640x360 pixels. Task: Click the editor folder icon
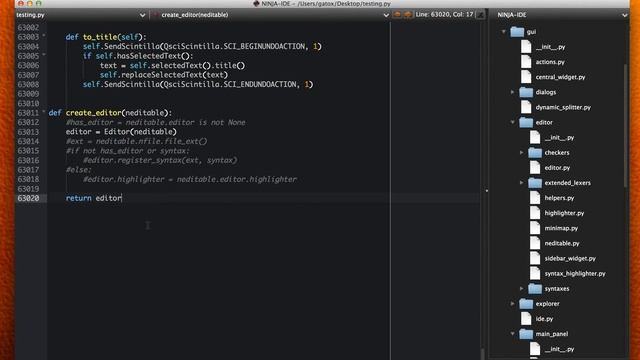click(x=526, y=122)
